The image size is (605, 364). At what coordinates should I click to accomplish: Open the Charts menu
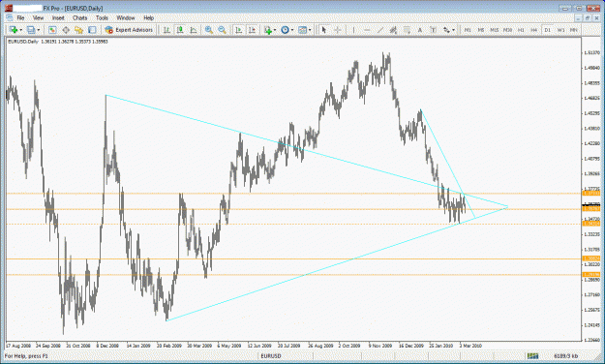point(80,17)
